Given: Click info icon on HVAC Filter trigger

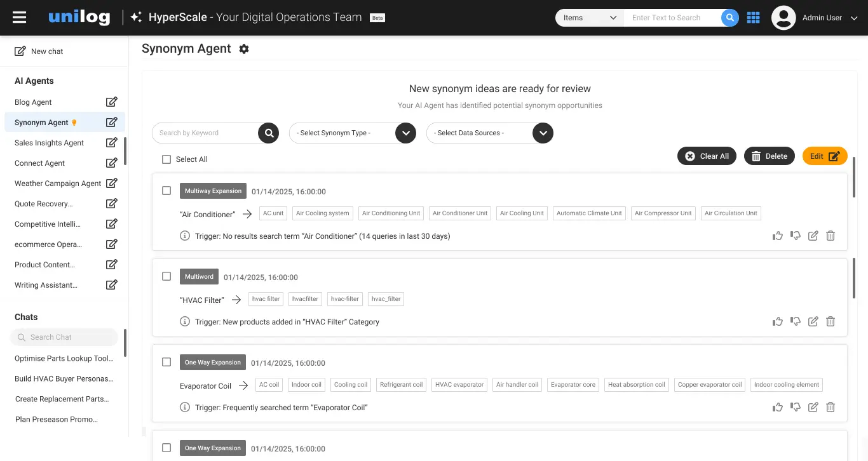Looking at the screenshot, I should pyautogui.click(x=185, y=322).
